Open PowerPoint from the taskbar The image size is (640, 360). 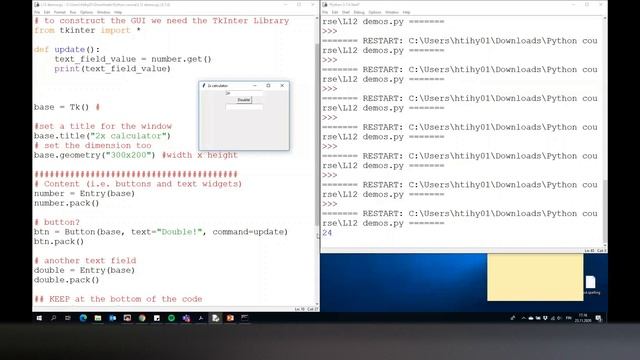click(230, 318)
